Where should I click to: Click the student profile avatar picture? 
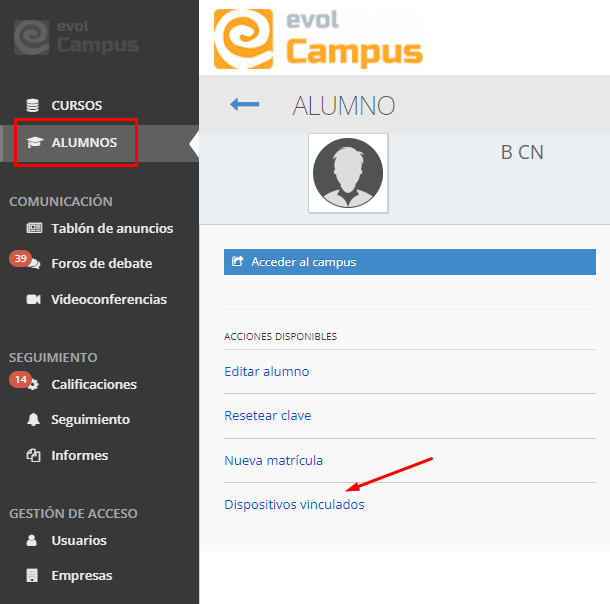pyautogui.click(x=348, y=172)
